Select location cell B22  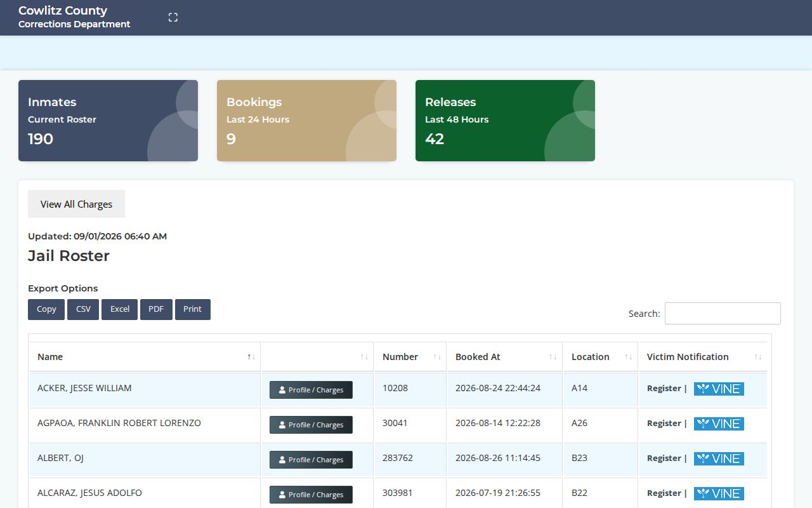pyautogui.click(x=580, y=493)
